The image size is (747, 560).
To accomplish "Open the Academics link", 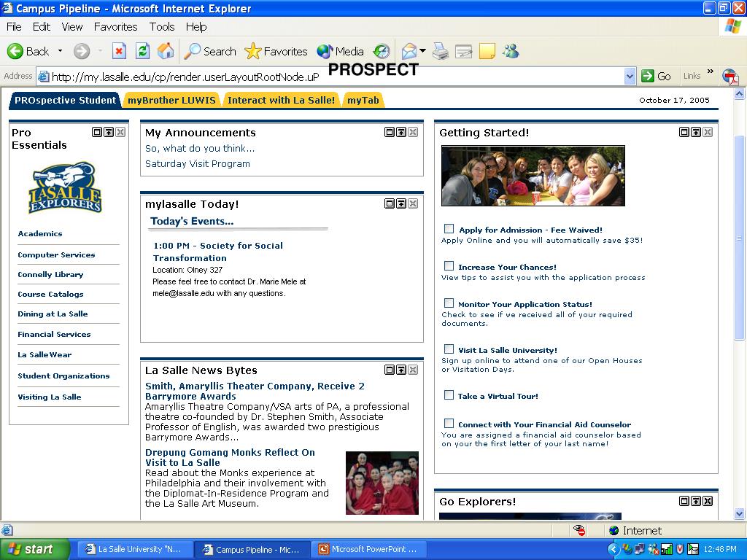I will 40,233.
